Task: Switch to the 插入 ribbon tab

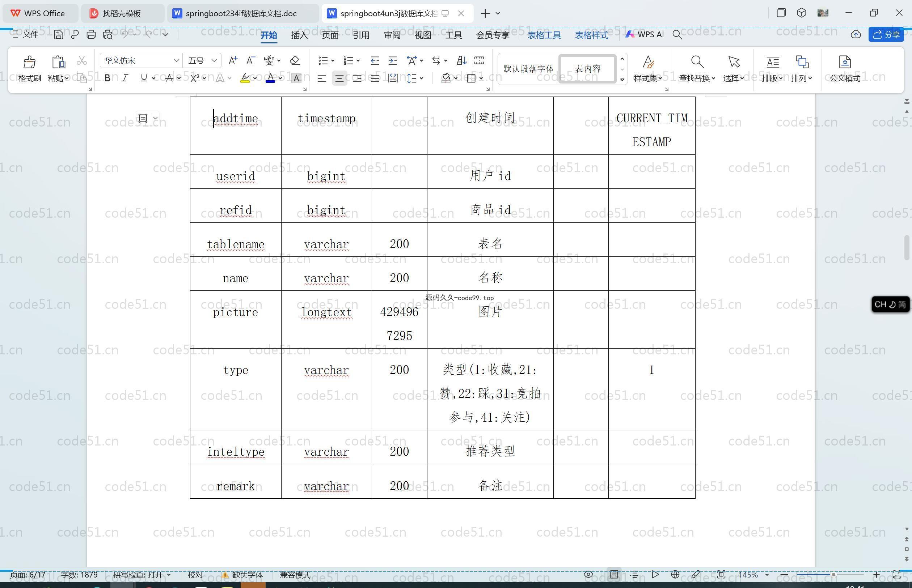Action: [x=299, y=35]
